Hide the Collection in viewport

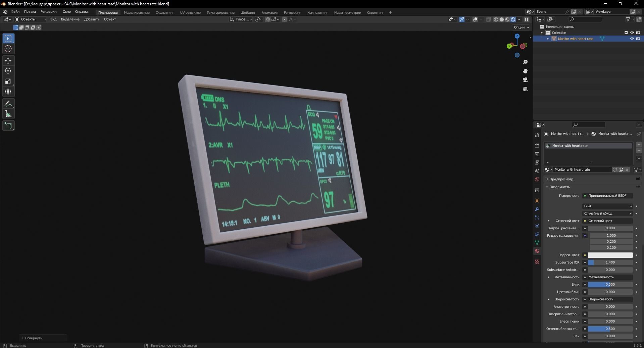[x=632, y=33]
